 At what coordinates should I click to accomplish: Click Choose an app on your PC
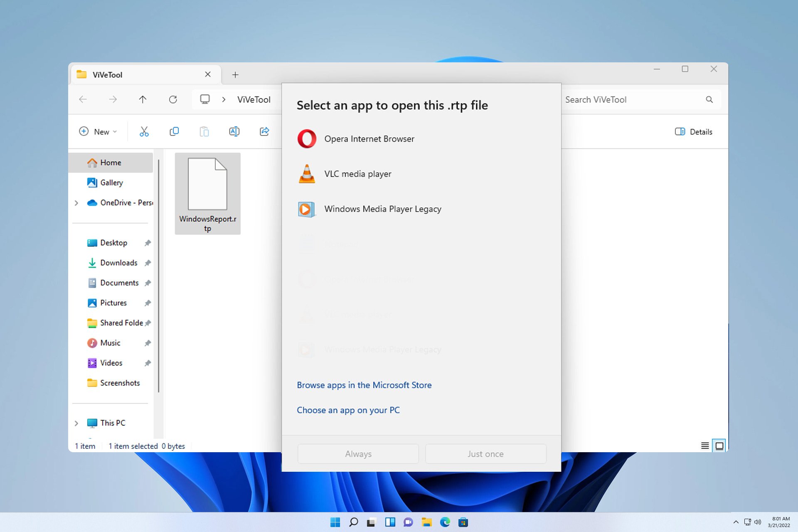point(348,410)
